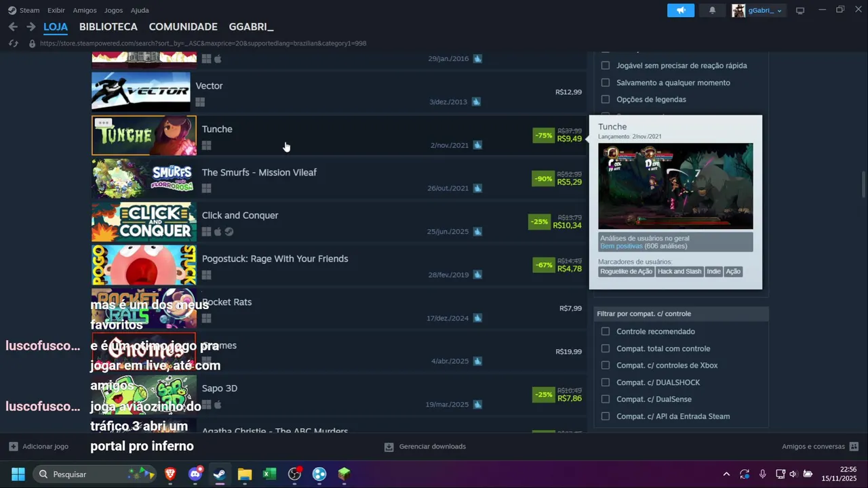Image resolution: width=868 pixels, height=488 pixels.
Task: Select the LOJA tab
Action: pos(56,26)
